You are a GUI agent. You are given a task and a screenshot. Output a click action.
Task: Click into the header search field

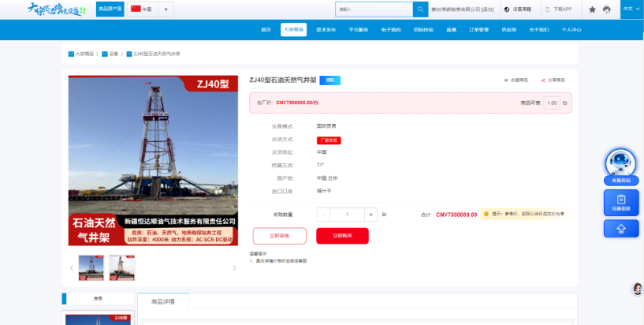coord(374,9)
